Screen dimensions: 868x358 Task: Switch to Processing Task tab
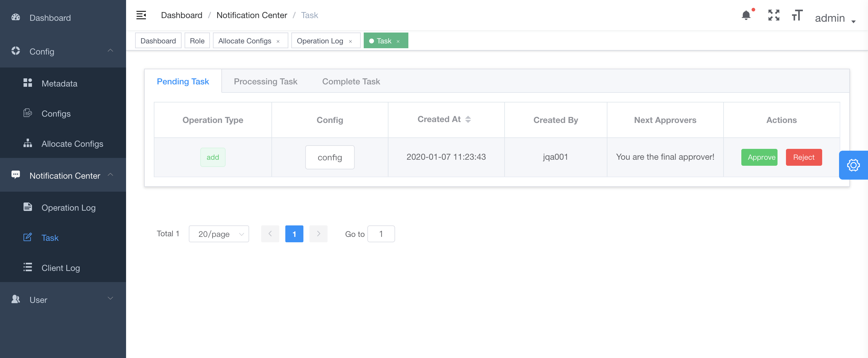tap(265, 81)
